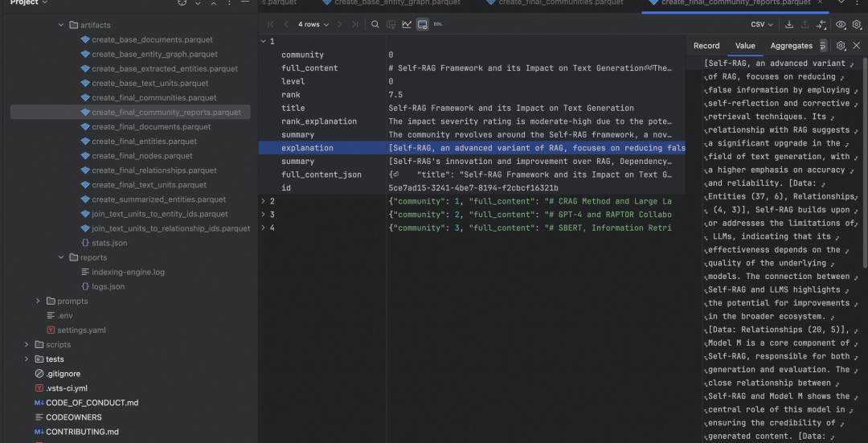Close the value side panel
The width and height of the screenshot is (868, 443).
856,46
